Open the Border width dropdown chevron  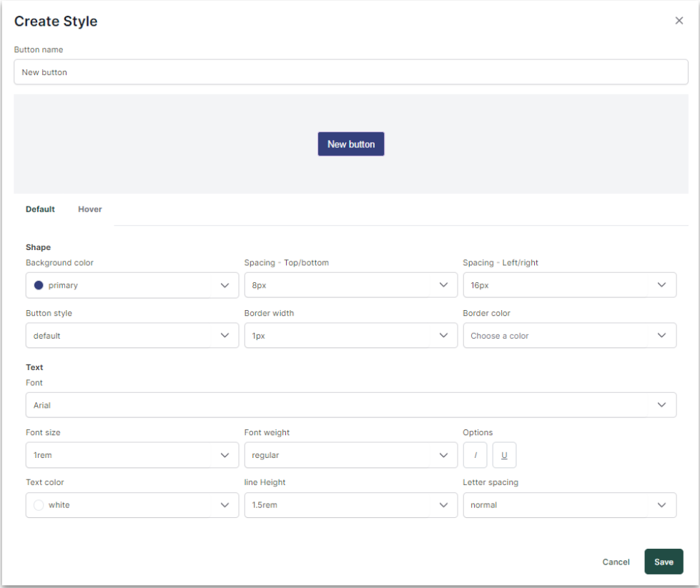pyautogui.click(x=443, y=335)
